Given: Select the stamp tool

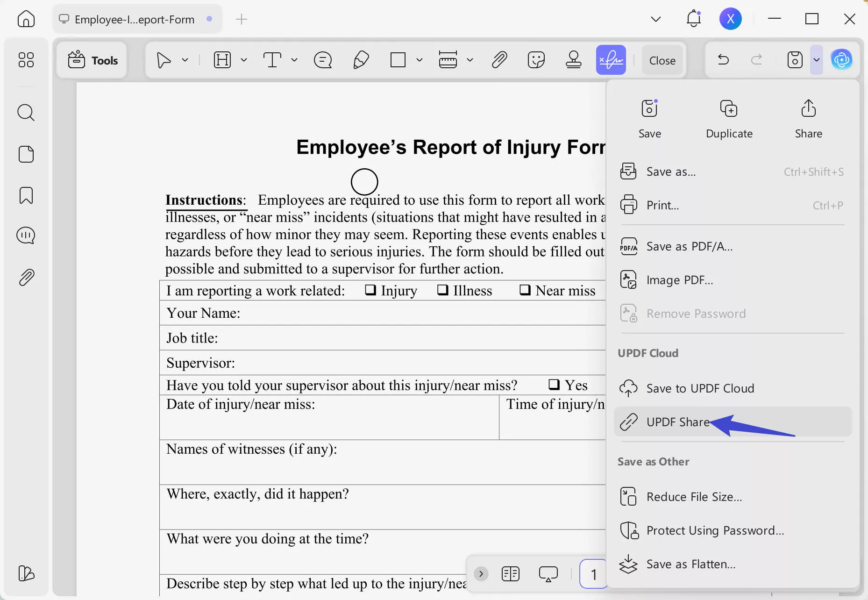Looking at the screenshot, I should pos(574,60).
